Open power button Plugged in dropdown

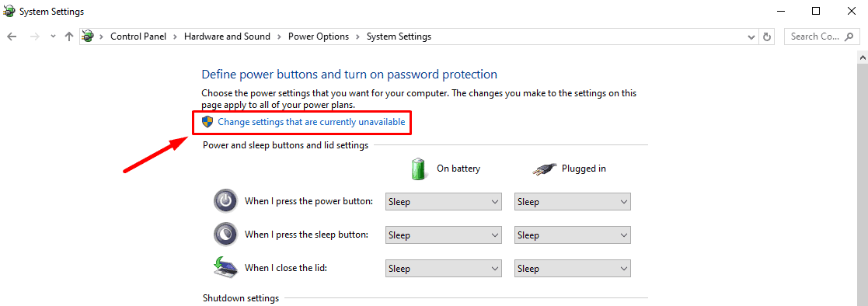573,202
